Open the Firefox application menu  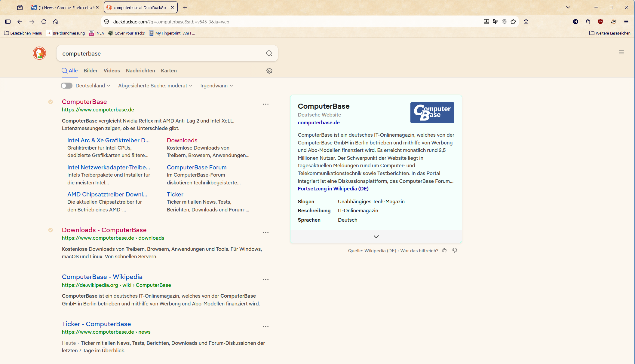point(626,22)
